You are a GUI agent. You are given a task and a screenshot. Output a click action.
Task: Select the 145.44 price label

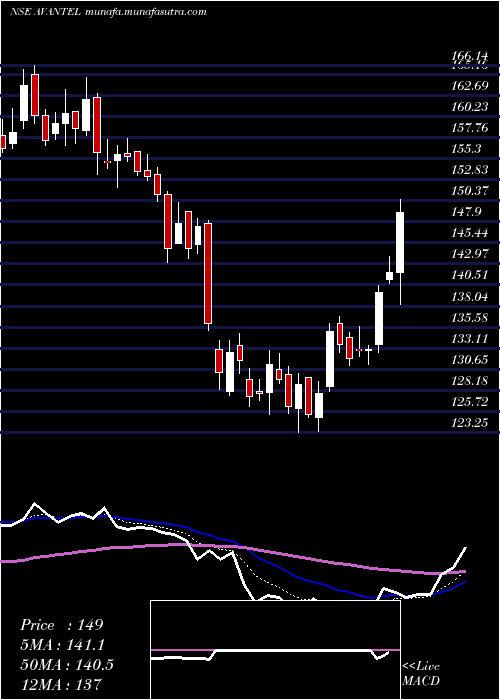click(470, 233)
